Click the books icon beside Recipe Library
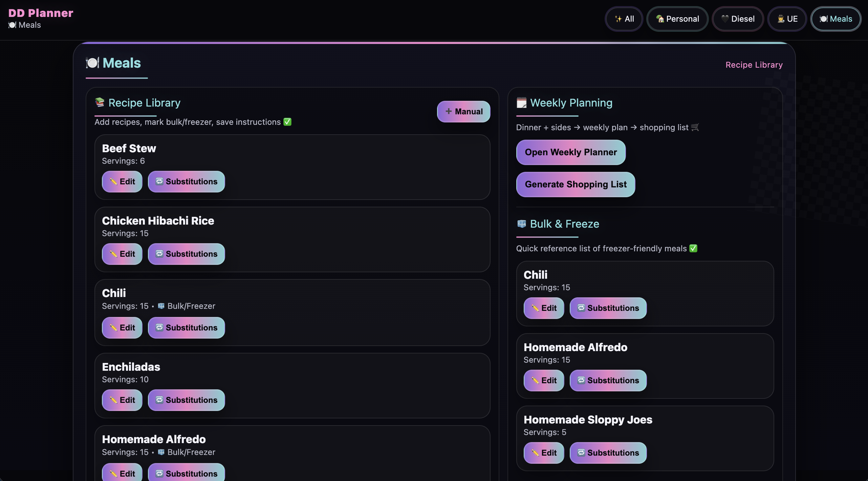Screen dimensions: 868x481 pos(100,102)
